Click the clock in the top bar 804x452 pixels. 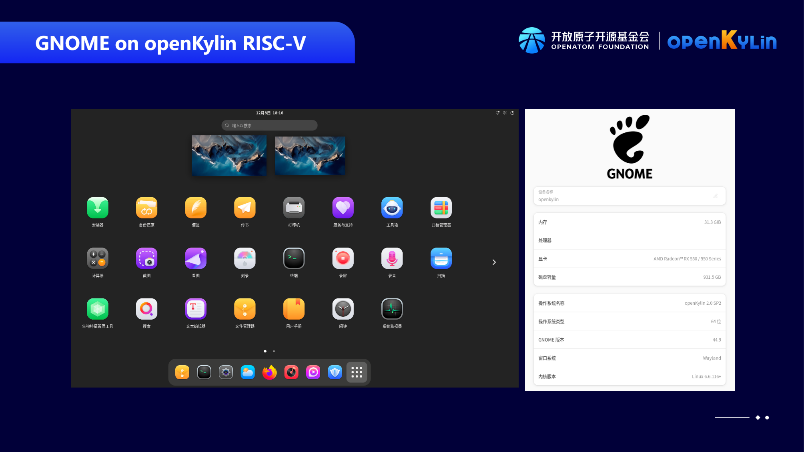click(x=270, y=114)
